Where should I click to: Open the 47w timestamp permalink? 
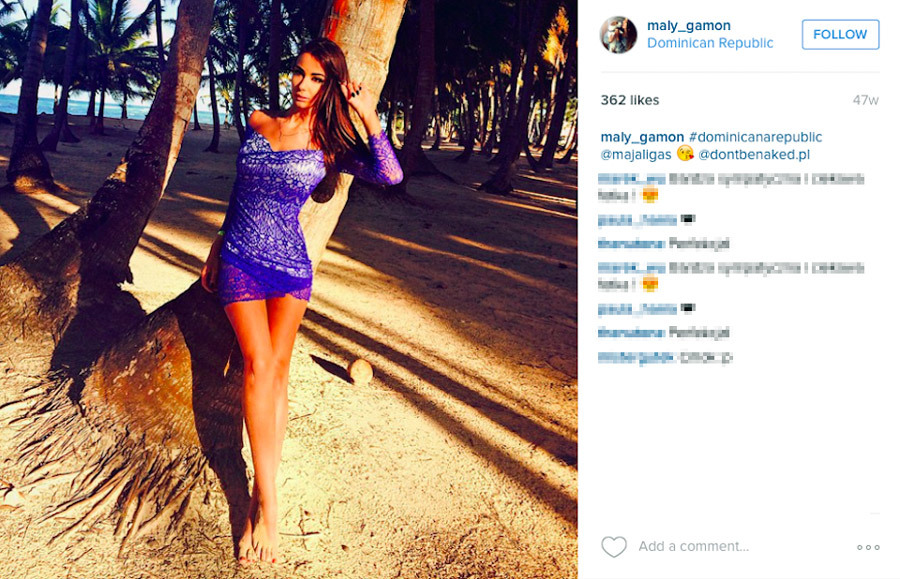coord(866,100)
